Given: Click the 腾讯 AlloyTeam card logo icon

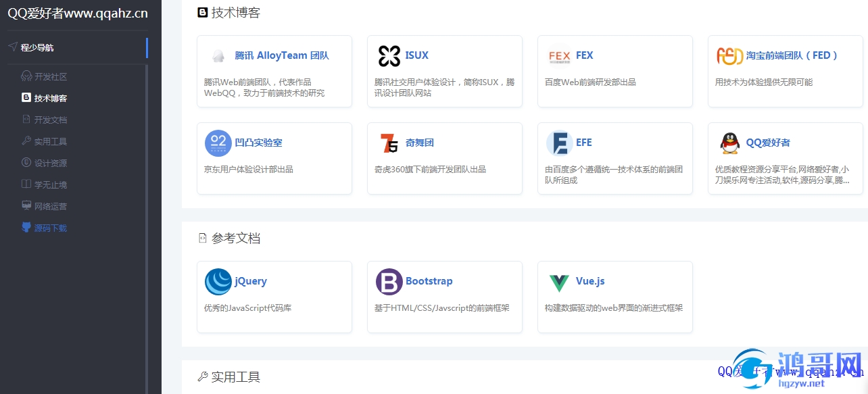Looking at the screenshot, I should pos(218,56).
